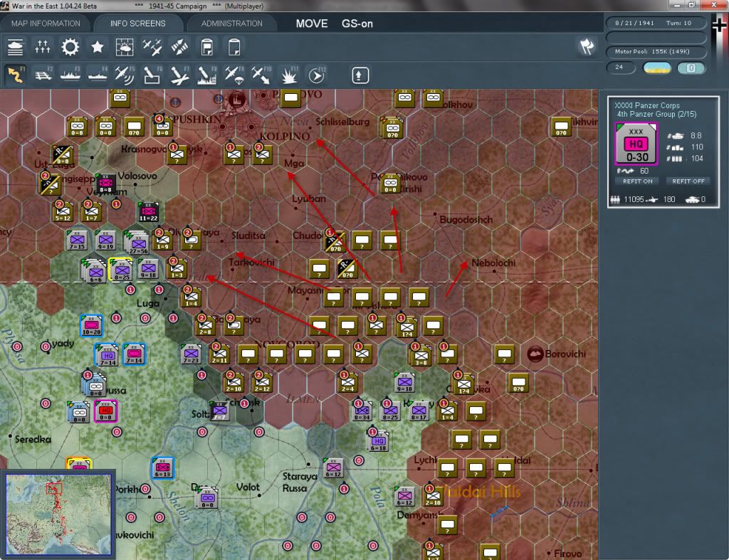This screenshot has height=560, width=729.
Task: Select the 6=13 blue-bordered unit counter
Action: 163,468
